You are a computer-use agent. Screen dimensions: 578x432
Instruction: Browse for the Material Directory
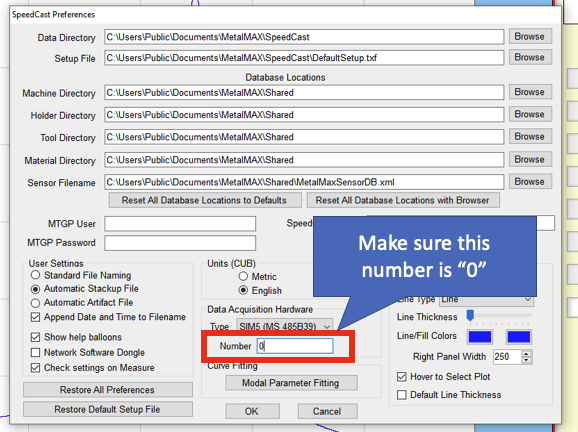(530, 159)
